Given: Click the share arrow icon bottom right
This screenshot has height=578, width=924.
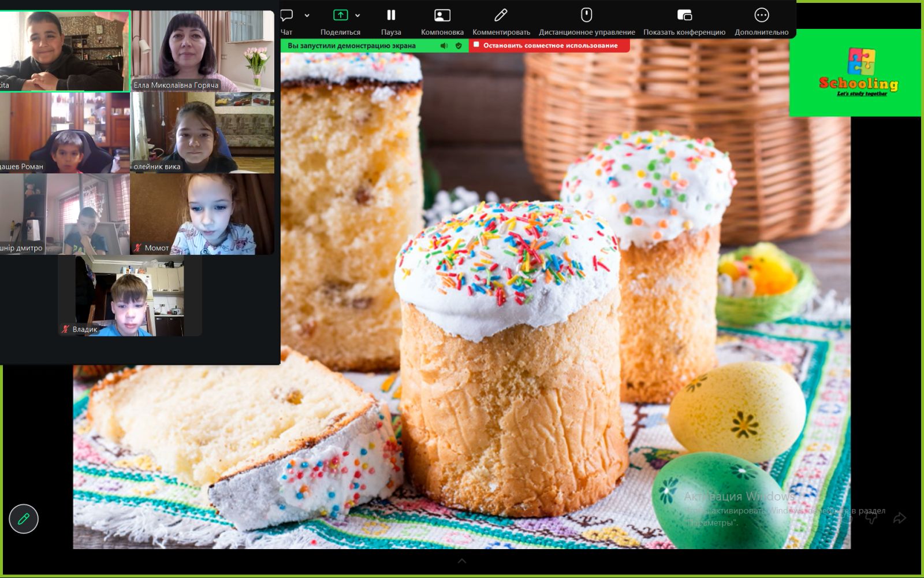Looking at the screenshot, I should coord(899,518).
